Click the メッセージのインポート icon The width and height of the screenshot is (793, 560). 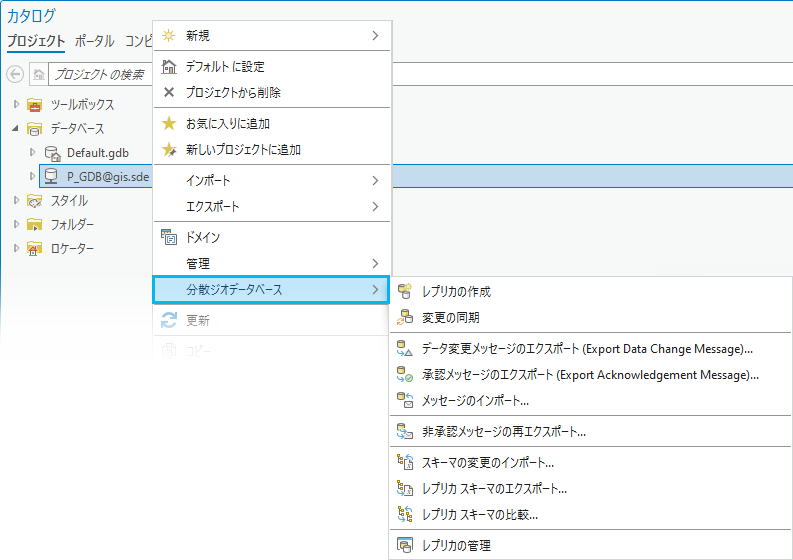(x=405, y=400)
